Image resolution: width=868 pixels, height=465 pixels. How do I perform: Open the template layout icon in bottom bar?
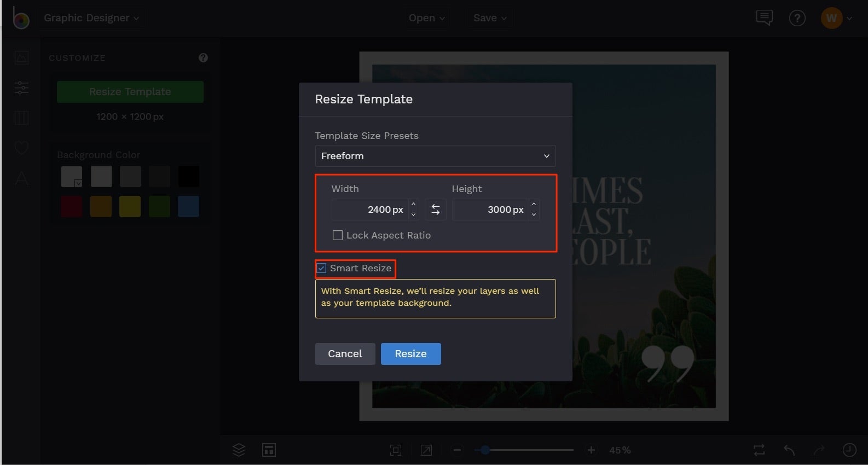(x=269, y=450)
